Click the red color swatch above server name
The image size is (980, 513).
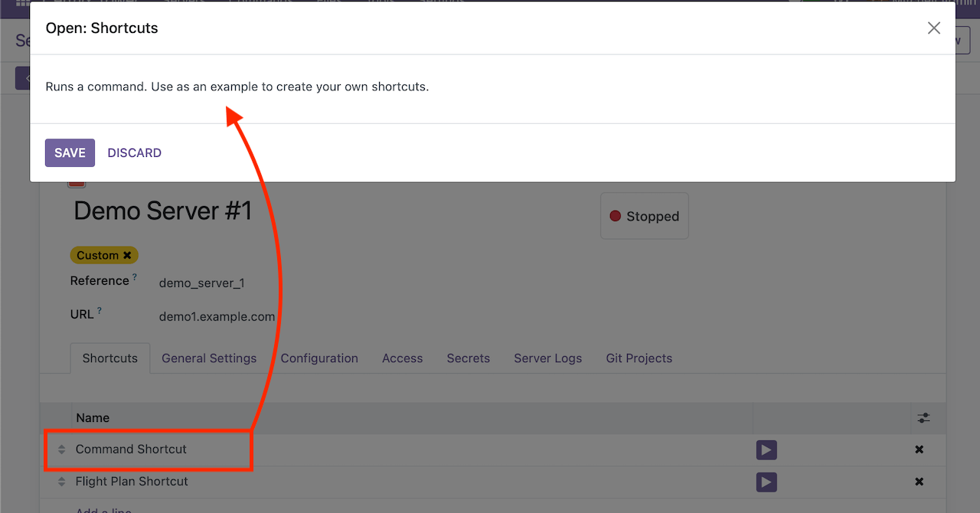point(77,185)
